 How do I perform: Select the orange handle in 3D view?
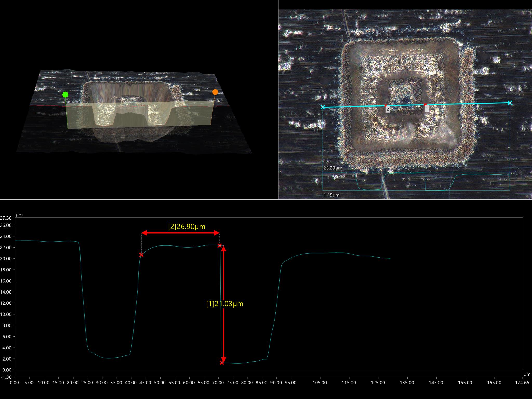coord(215,92)
